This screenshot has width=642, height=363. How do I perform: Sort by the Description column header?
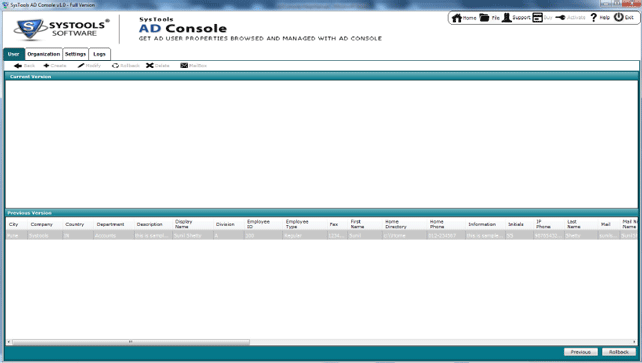[153, 224]
